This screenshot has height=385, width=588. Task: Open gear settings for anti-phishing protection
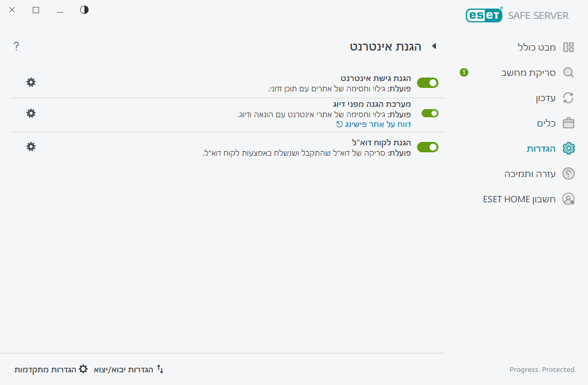pos(31,113)
